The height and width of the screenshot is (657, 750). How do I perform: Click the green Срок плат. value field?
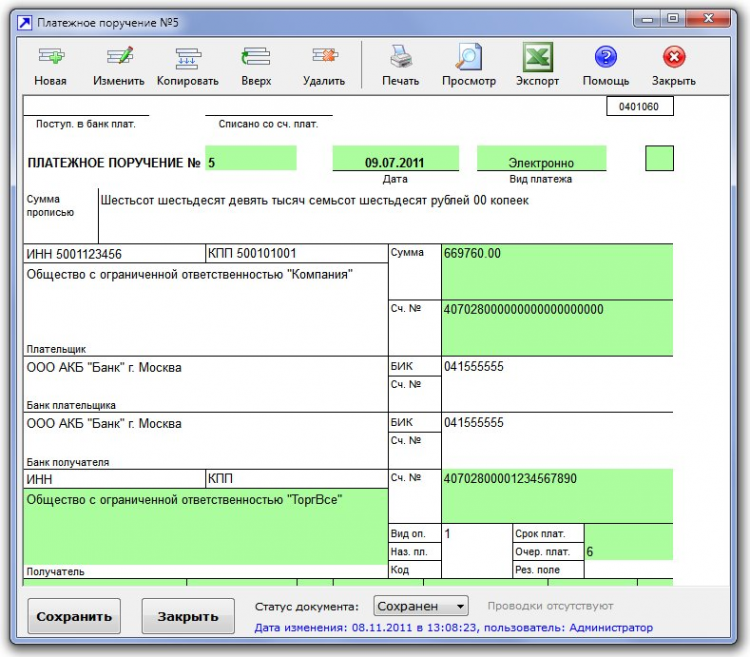629,533
